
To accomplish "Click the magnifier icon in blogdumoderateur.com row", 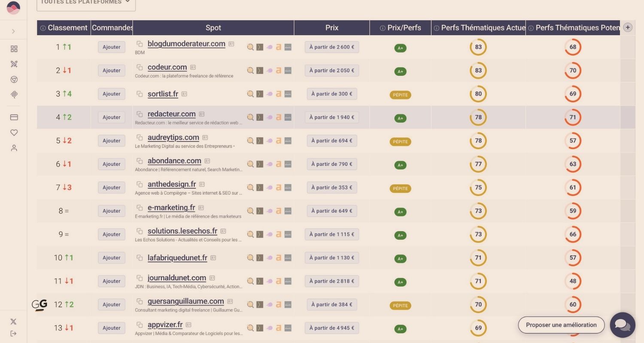I will click(x=250, y=47).
